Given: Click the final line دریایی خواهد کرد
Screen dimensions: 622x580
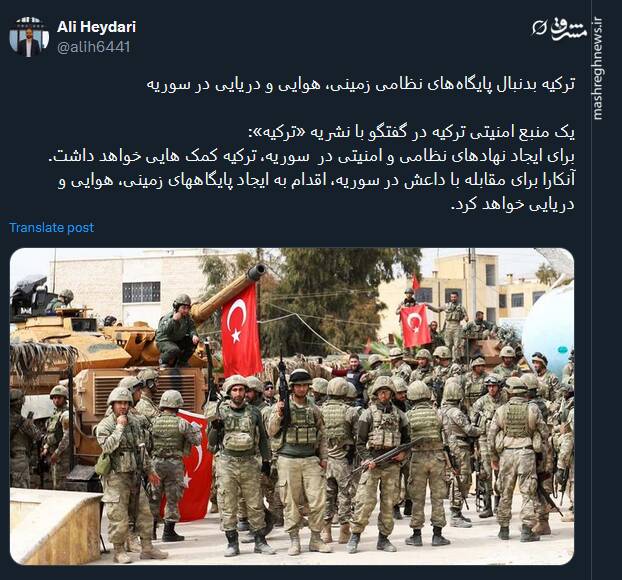Looking at the screenshot, I should 513,204.
